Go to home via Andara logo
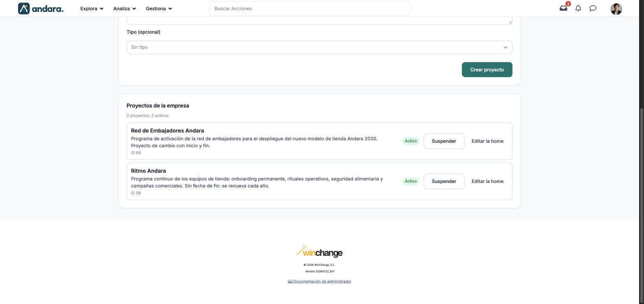644x304 pixels. [41, 9]
